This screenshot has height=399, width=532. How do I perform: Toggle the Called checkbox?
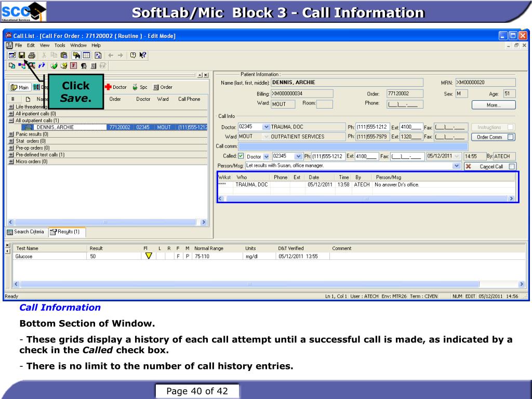coord(241,156)
